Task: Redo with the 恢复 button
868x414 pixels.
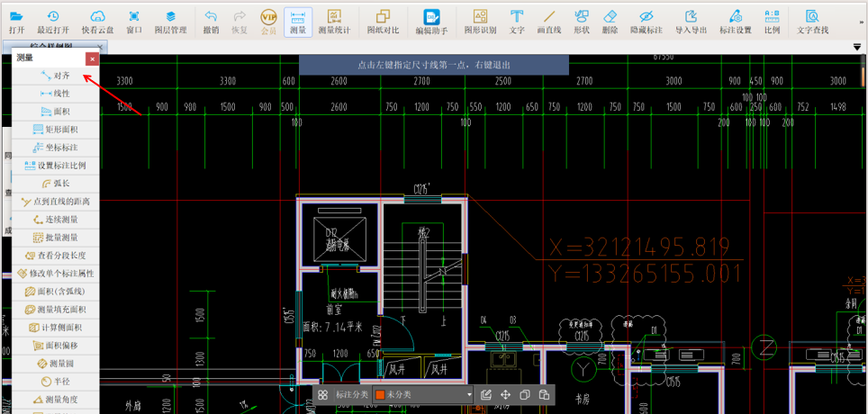Action: [240, 22]
